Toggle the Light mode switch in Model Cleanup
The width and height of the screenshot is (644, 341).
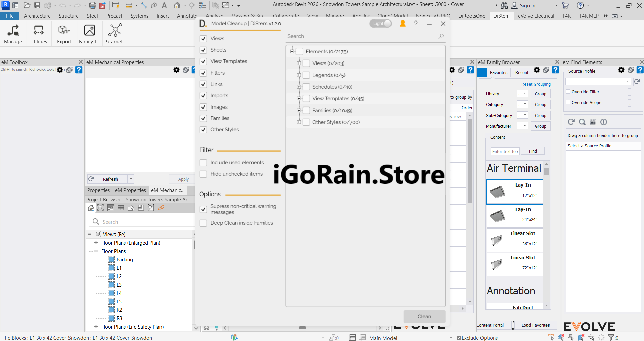380,23
